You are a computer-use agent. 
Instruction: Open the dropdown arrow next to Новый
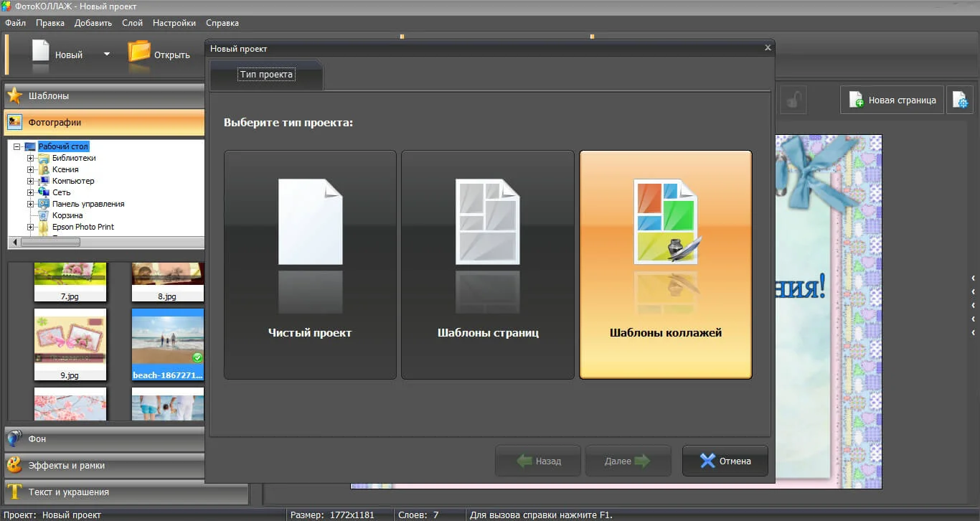[107, 55]
